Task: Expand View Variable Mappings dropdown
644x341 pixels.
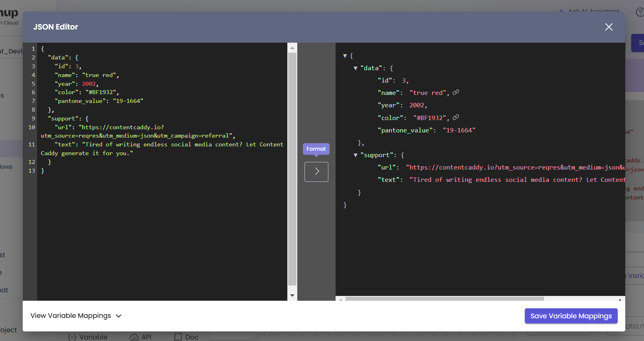Action: (x=76, y=315)
